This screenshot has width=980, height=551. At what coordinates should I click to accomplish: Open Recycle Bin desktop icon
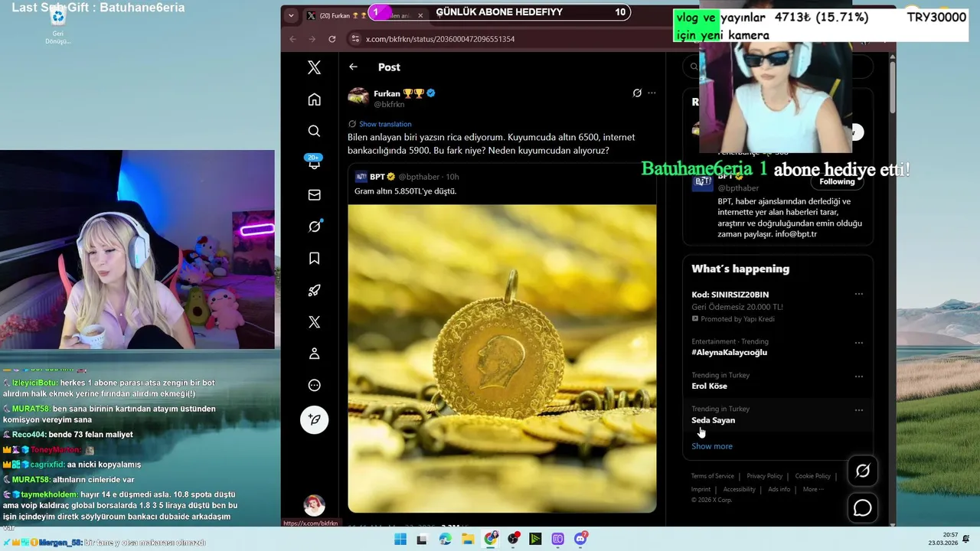click(x=58, y=24)
